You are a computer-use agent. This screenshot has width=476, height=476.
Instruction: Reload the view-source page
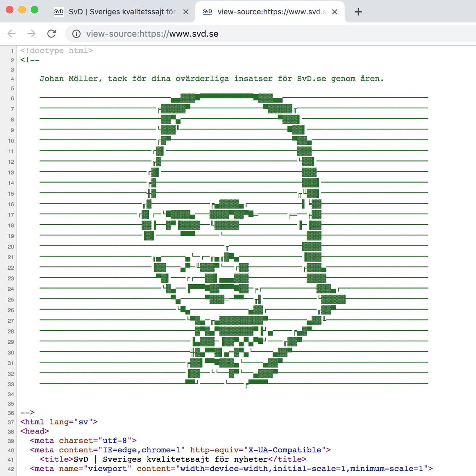[52, 34]
